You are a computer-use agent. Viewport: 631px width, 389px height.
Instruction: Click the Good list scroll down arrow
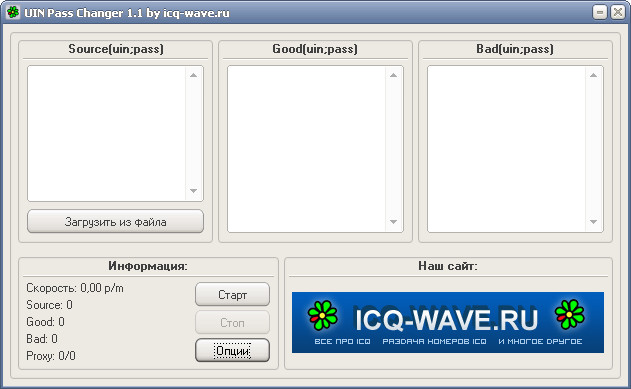pos(394,222)
